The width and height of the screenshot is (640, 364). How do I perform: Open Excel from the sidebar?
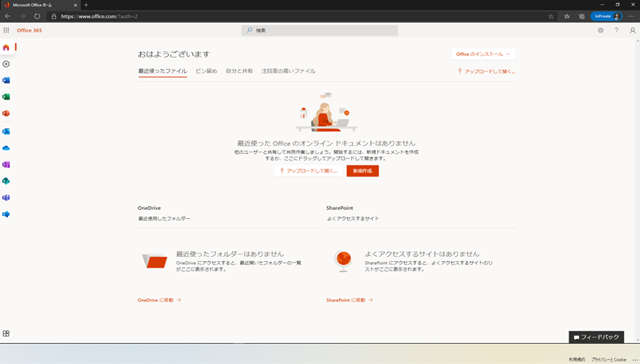click(6, 96)
